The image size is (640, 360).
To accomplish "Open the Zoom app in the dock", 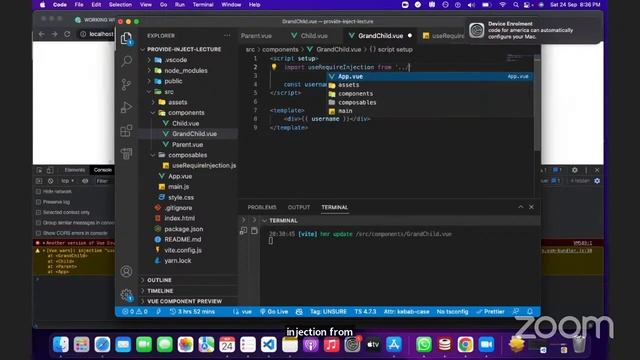I will (x=486, y=344).
